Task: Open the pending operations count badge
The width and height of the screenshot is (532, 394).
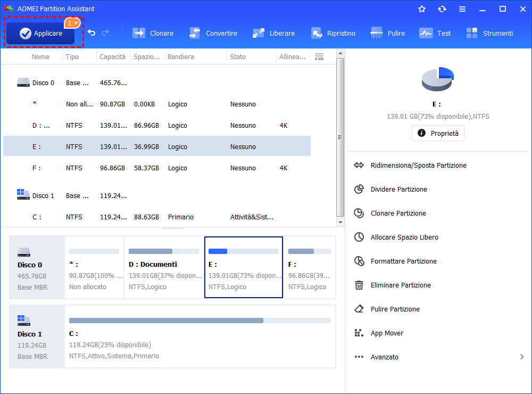Action: click(x=72, y=23)
